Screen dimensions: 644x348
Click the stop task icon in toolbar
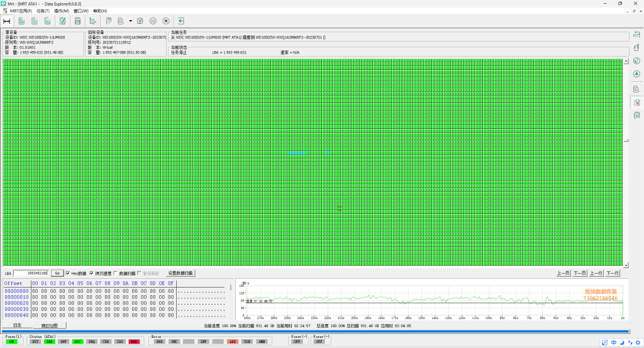coord(166,21)
